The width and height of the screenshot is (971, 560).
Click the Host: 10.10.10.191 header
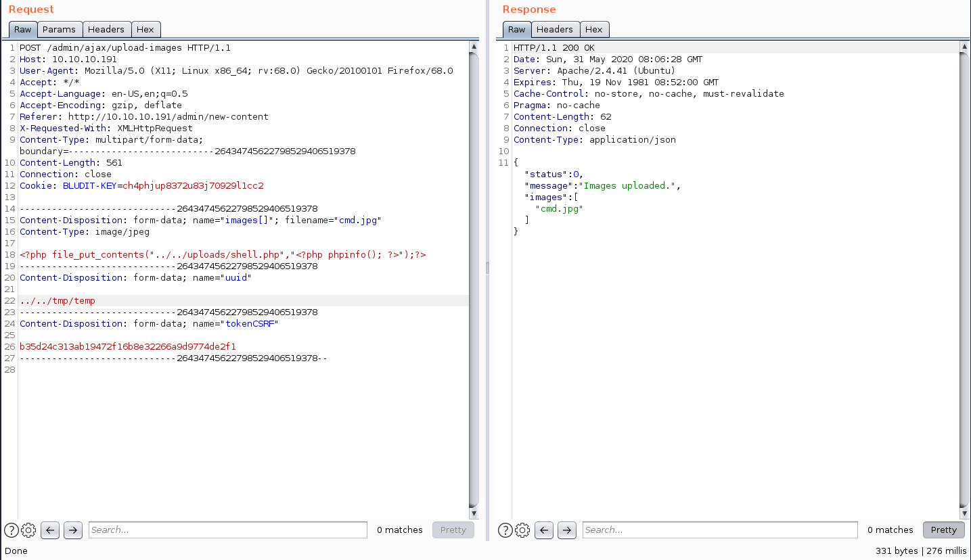click(68, 60)
